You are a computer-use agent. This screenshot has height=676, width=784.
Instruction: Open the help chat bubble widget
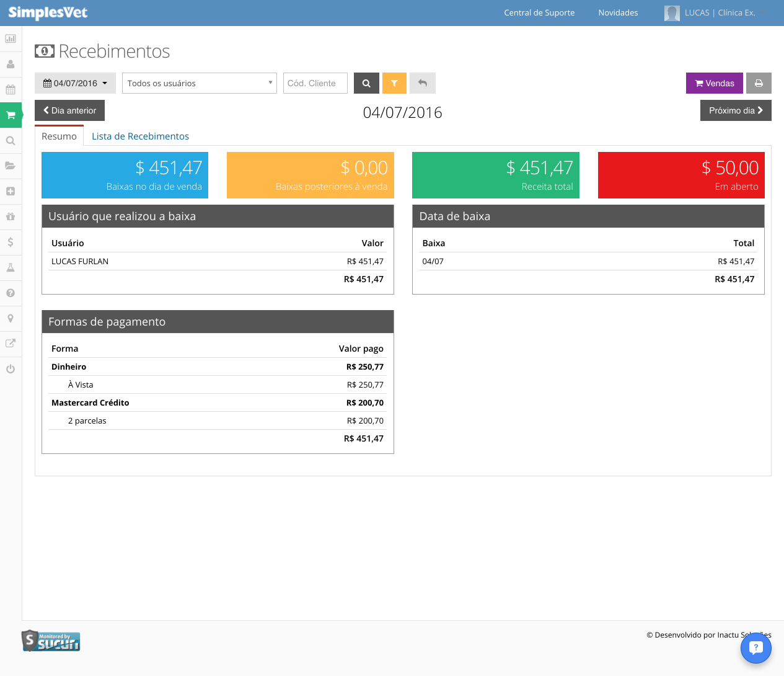point(755,648)
